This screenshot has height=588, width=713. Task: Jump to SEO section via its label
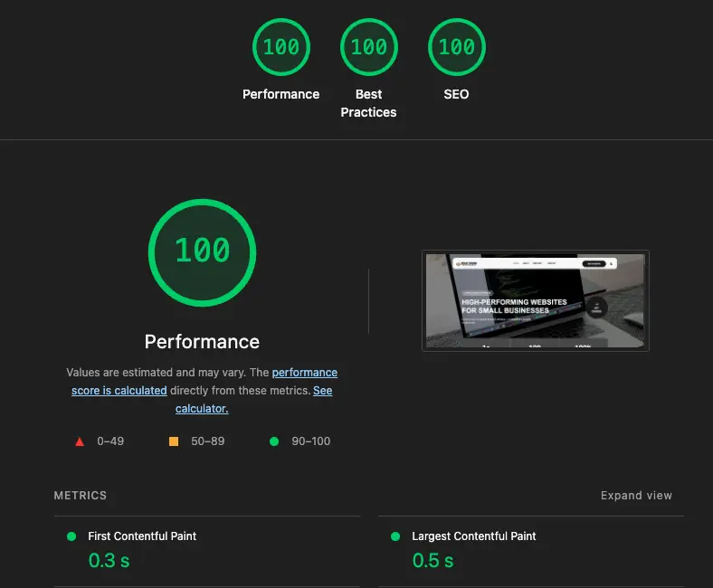coord(456,94)
